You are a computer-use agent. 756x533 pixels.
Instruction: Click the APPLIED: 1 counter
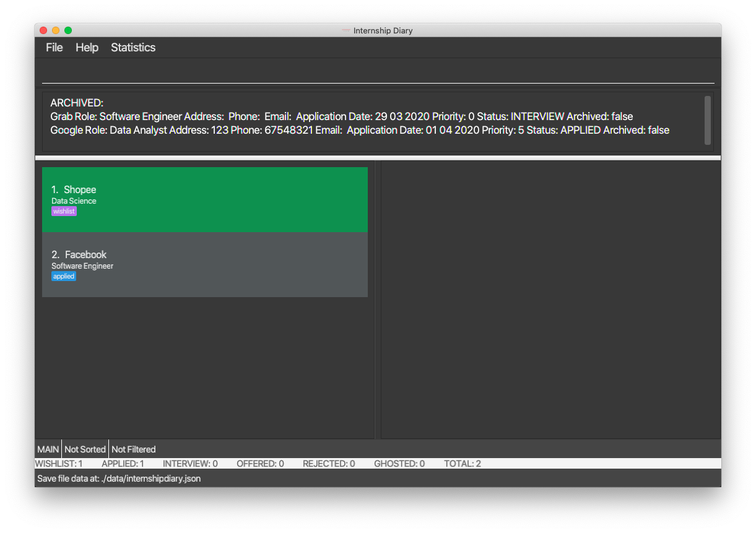click(x=123, y=464)
